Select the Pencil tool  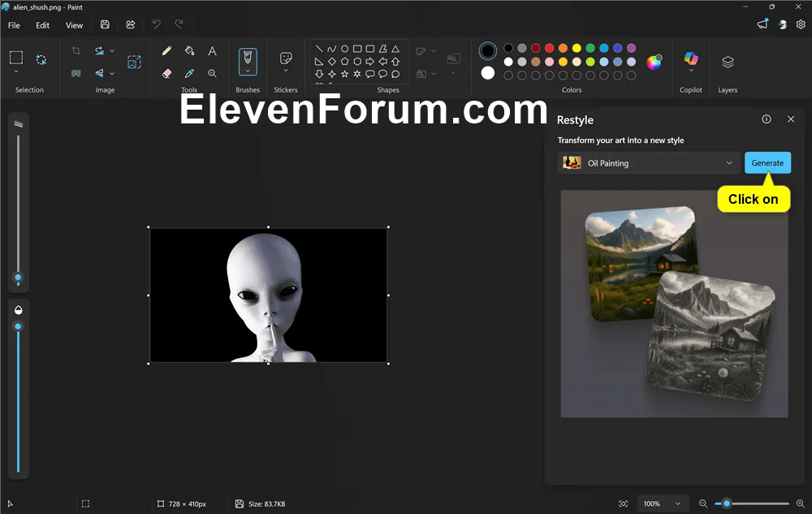click(x=166, y=50)
